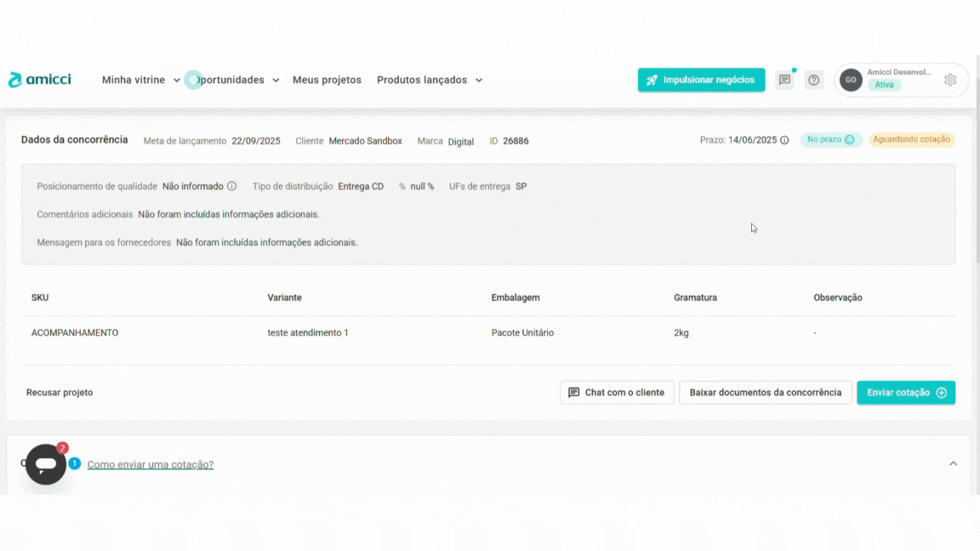980x551 pixels.
Task: Open the Como enviar uma cotação link
Action: click(x=150, y=464)
